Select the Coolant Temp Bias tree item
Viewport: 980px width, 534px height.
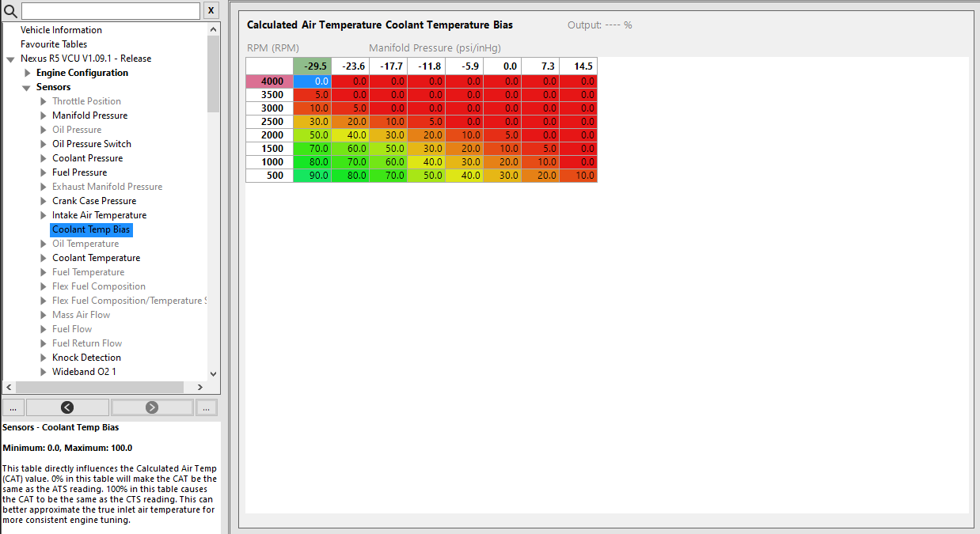(91, 229)
